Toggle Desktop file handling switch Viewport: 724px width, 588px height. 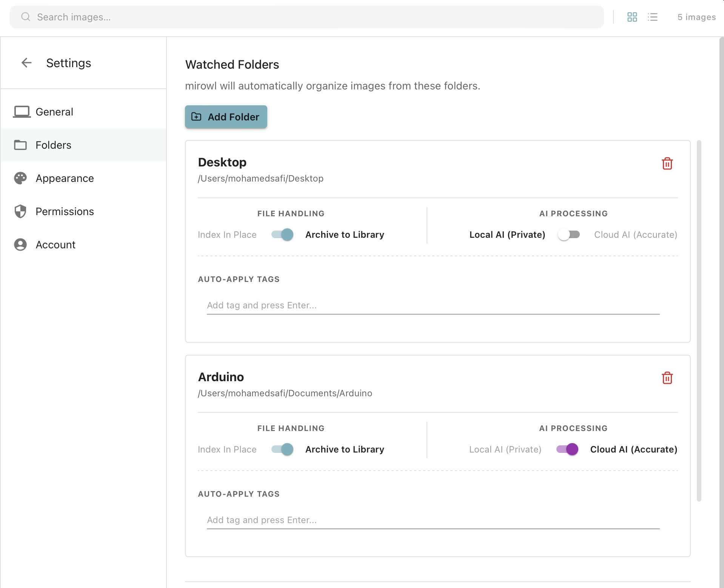click(282, 235)
